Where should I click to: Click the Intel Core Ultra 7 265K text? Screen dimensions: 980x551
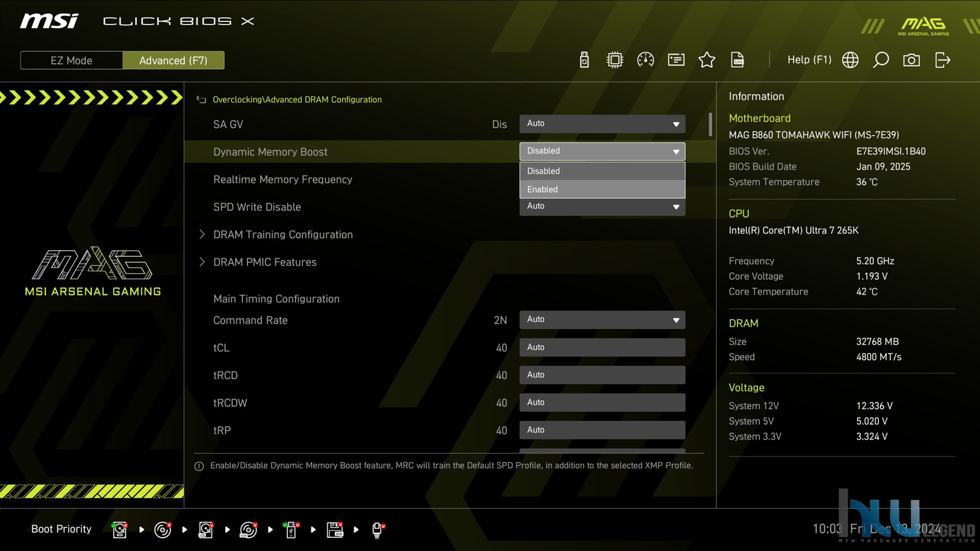point(793,230)
